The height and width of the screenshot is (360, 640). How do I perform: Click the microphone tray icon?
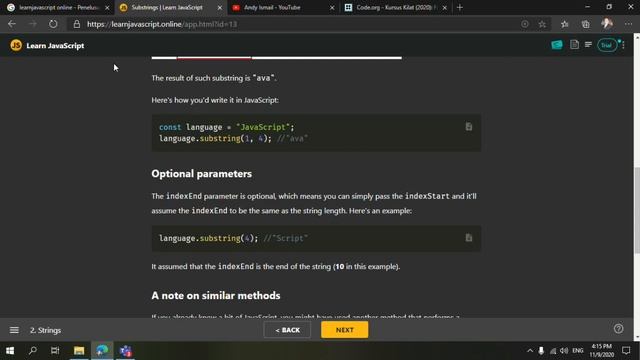(x=541, y=351)
